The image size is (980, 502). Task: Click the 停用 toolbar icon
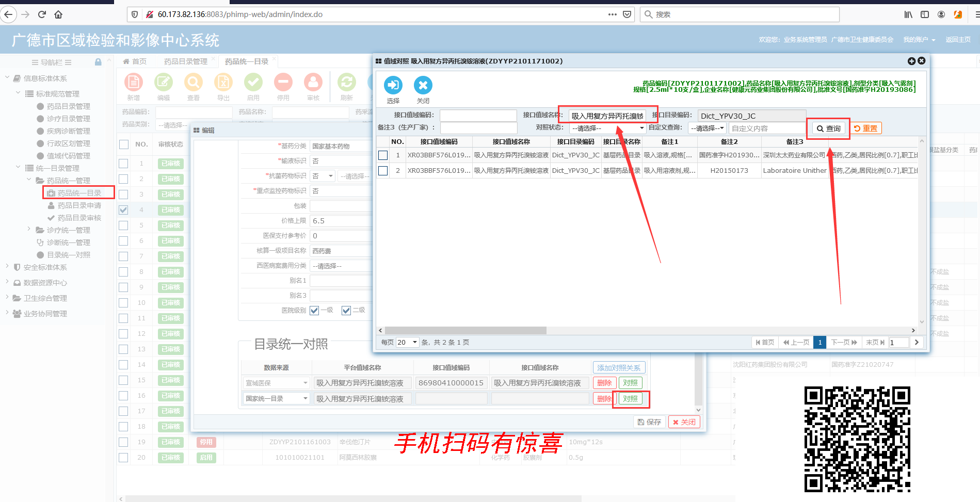pos(283,82)
